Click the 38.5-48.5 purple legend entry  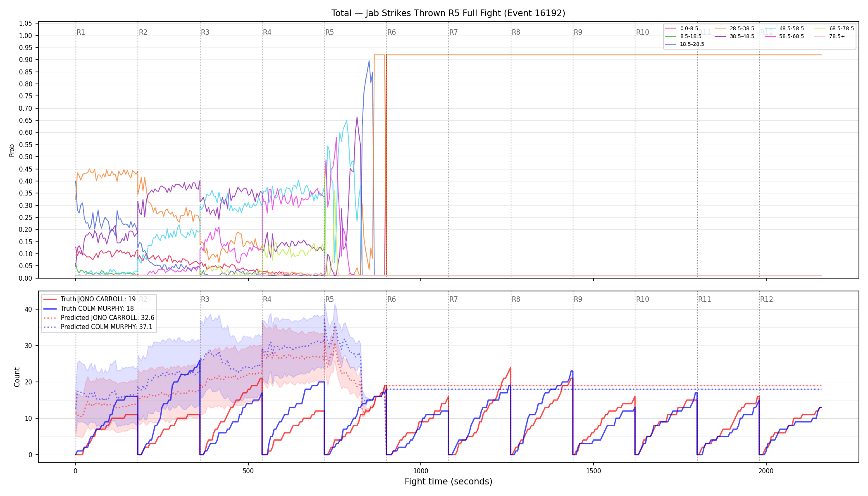point(734,36)
